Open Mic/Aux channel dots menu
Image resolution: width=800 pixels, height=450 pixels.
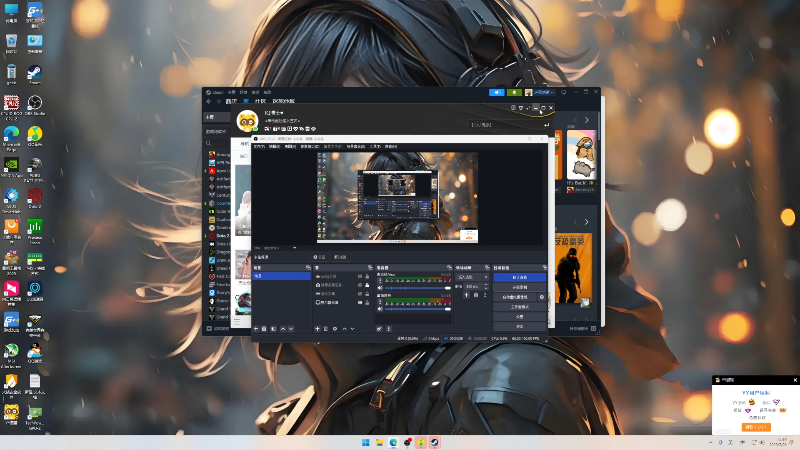pos(380,280)
